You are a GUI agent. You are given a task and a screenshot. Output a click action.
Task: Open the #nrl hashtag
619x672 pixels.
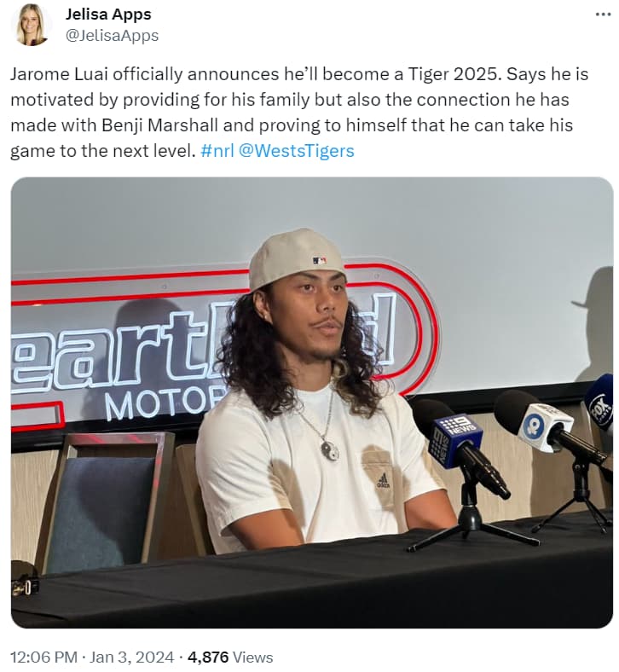click(x=217, y=151)
